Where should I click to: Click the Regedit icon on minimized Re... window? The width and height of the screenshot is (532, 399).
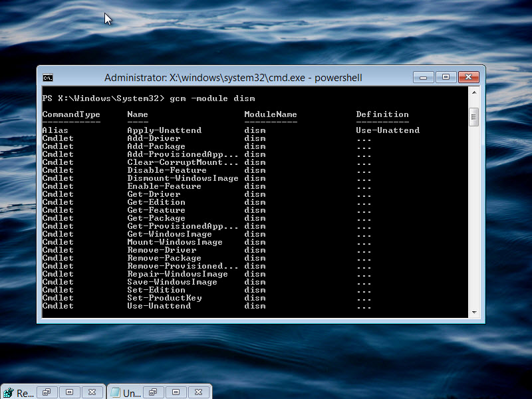(x=8, y=392)
